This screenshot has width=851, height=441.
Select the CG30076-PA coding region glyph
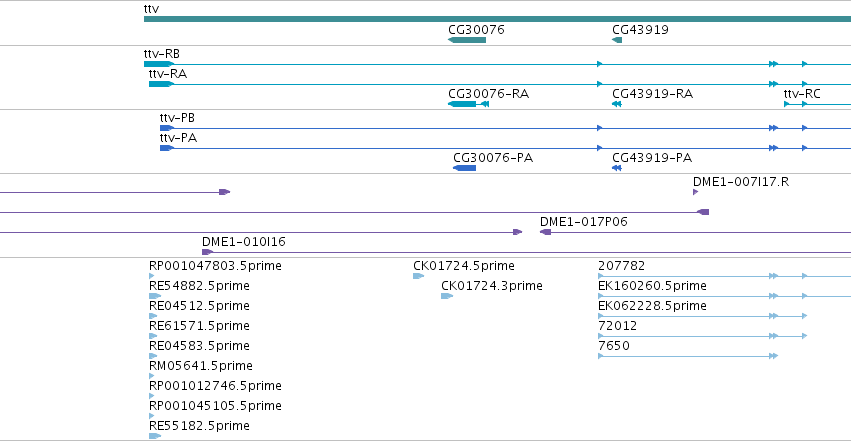[465, 168]
